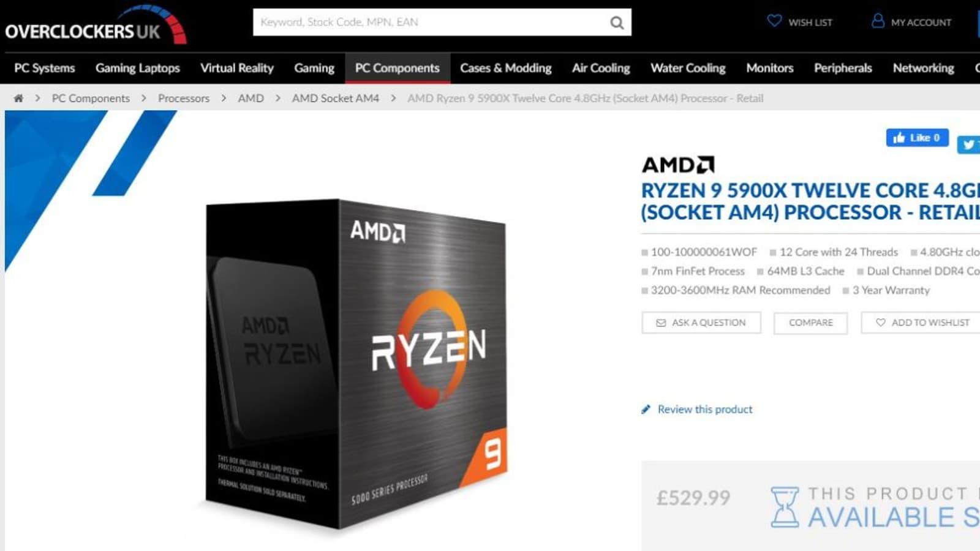Screen dimensions: 980x551
Task: Focus the keyword search field
Action: tap(429, 23)
